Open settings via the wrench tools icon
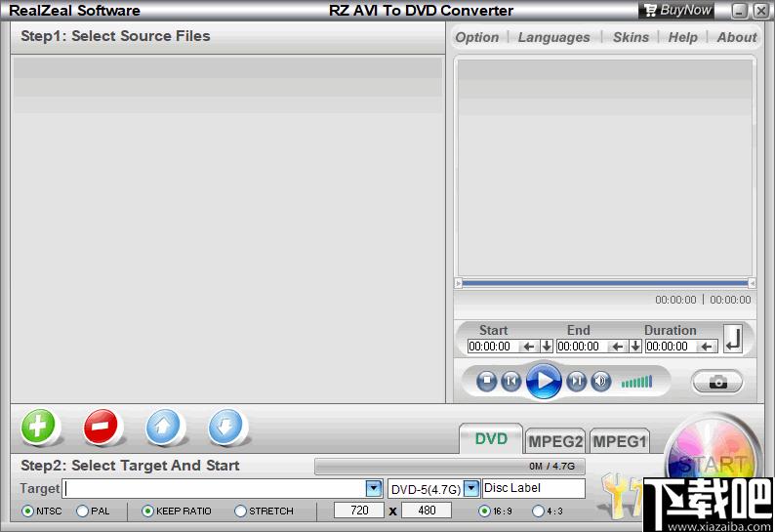The image size is (775, 532). pos(621,495)
